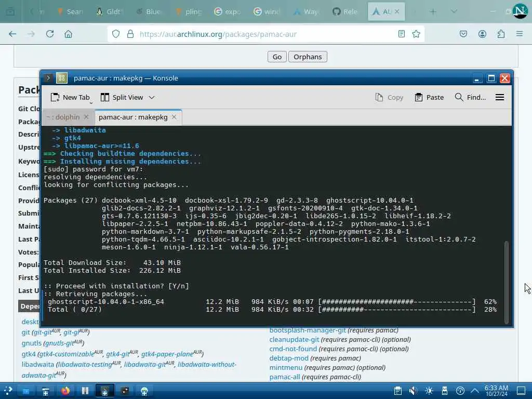Expand hidden system tray icons
532x399 pixels.
475,391
